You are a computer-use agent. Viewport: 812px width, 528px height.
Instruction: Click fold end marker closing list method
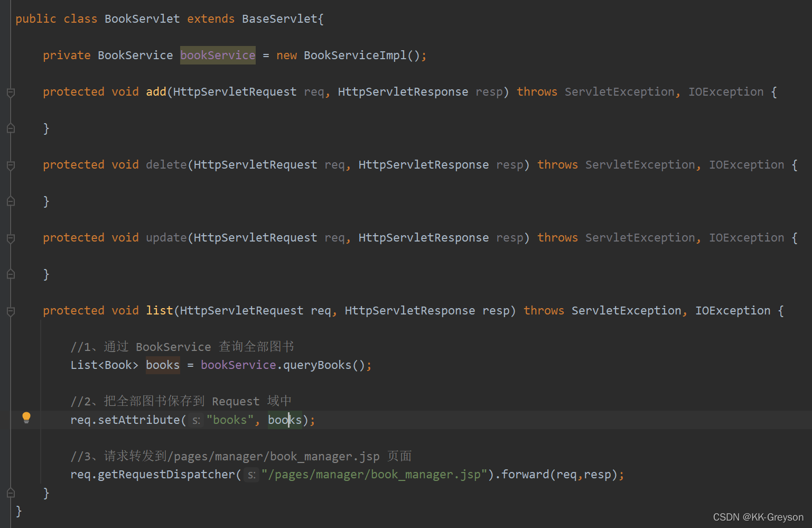point(11,493)
